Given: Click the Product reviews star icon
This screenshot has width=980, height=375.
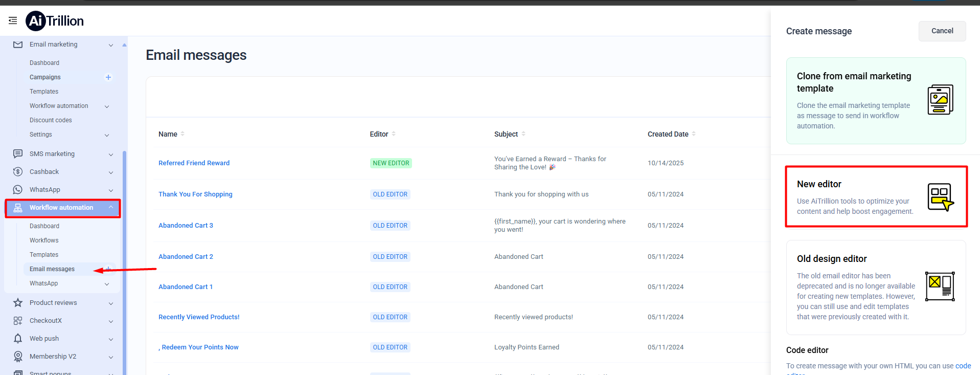Looking at the screenshot, I should (18, 303).
